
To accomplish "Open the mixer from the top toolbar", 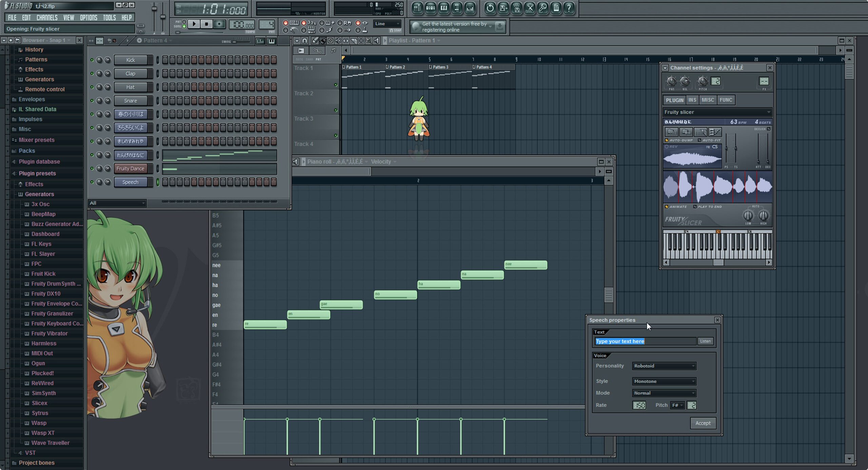I will pyautogui.click(x=470, y=8).
